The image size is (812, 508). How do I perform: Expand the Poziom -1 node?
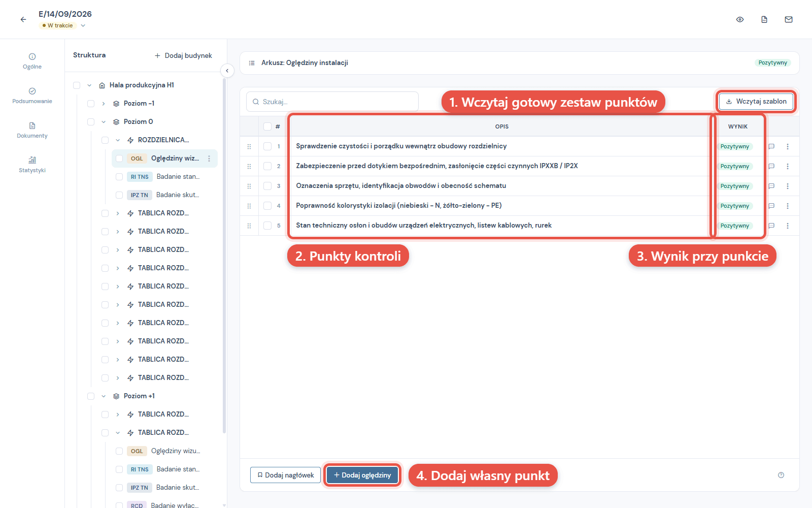tap(104, 104)
